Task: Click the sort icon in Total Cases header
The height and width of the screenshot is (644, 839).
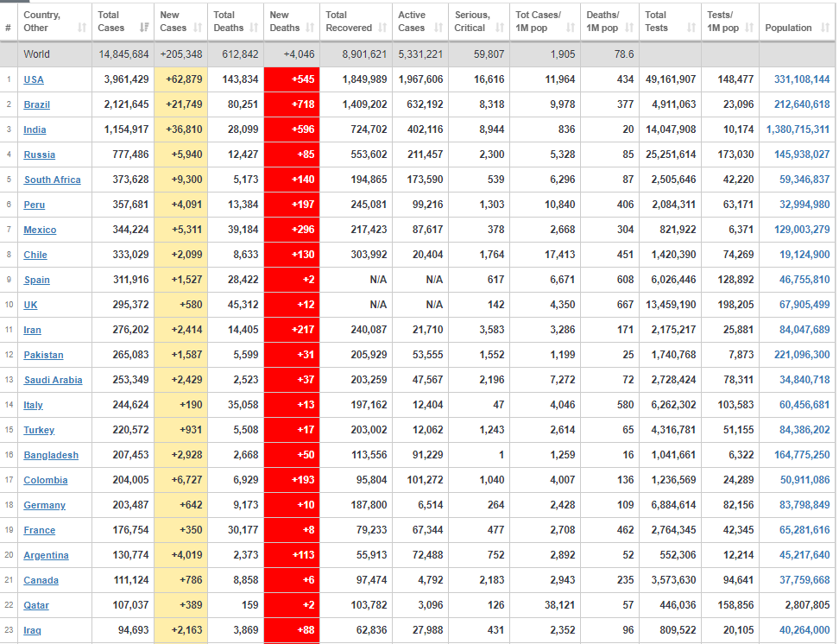Action: pyautogui.click(x=144, y=28)
